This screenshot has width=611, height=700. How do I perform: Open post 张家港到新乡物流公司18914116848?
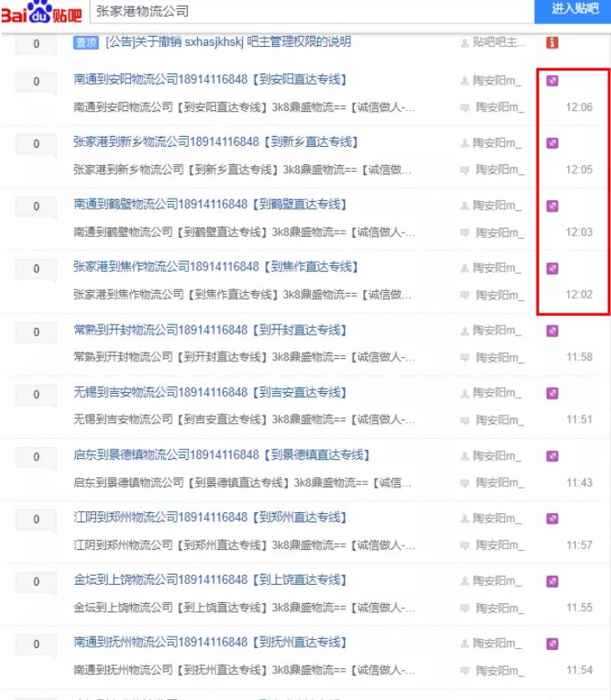coord(215,143)
